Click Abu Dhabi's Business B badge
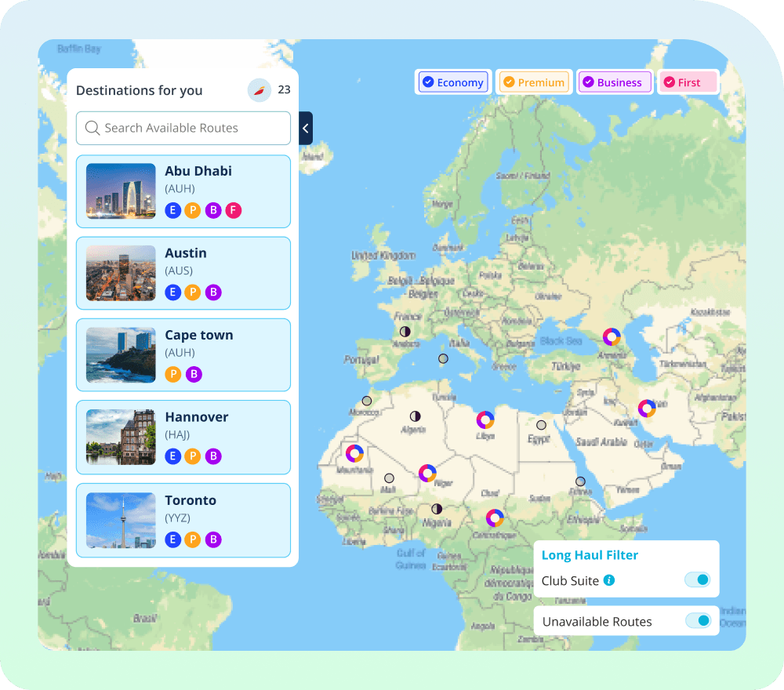 point(213,210)
